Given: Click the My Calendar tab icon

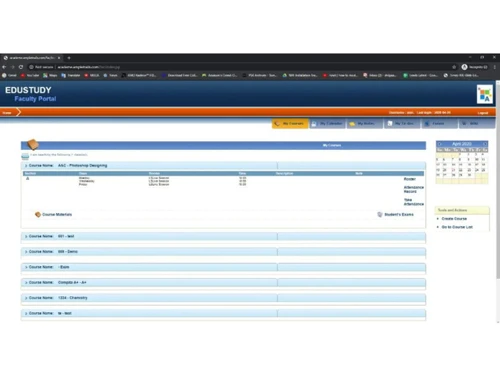Looking at the screenshot, I should (x=314, y=124).
